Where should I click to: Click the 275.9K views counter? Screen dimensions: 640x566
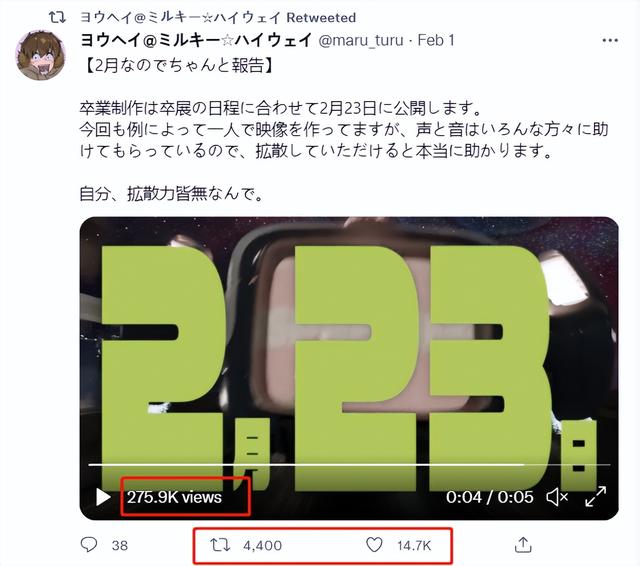tap(174, 497)
